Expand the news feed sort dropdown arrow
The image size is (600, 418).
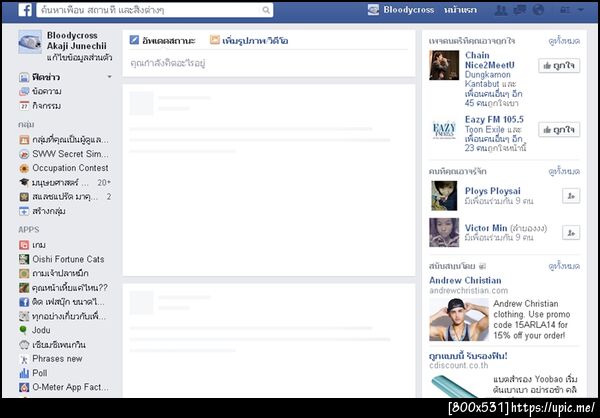click(x=109, y=77)
